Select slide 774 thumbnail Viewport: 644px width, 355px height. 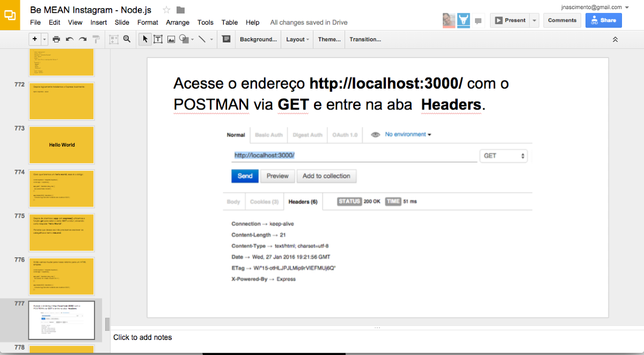pyautogui.click(x=62, y=189)
